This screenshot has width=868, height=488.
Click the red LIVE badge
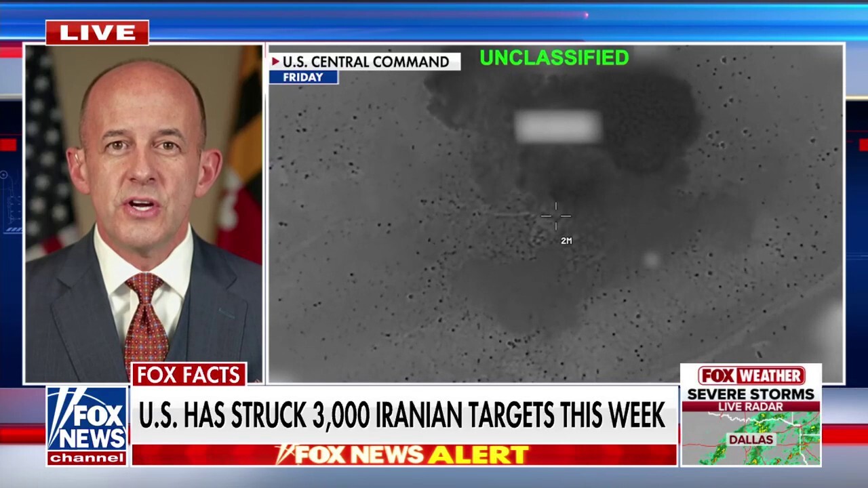[97, 33]
